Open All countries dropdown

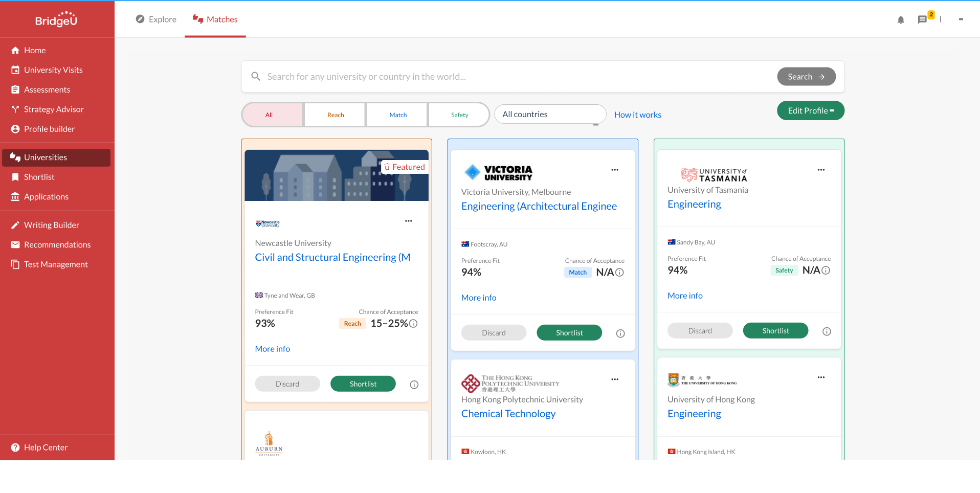point(550,114)
